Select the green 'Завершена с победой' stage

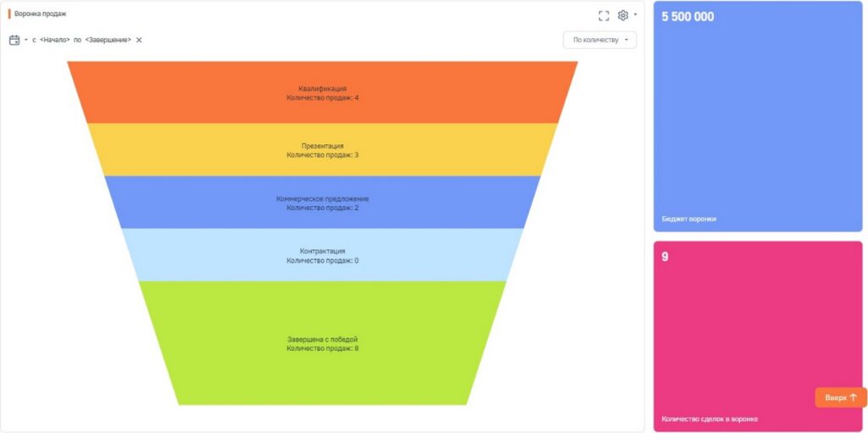[322, 343]
